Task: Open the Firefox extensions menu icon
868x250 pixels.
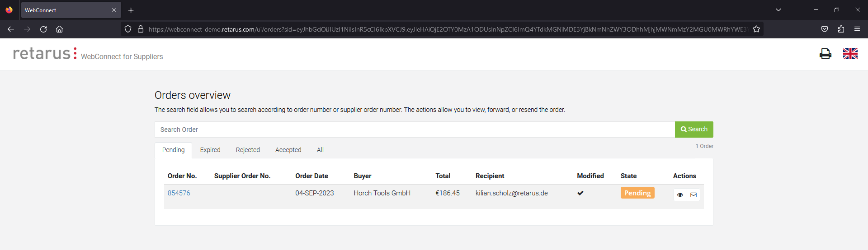Action: pyautogui.click(x=841, y=29)
